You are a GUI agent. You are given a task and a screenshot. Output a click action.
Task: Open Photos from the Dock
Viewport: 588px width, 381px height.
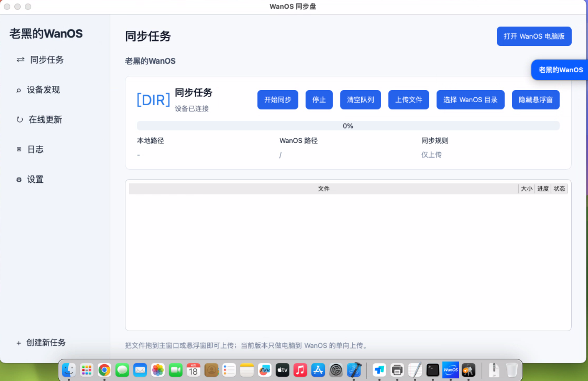(158, 370)
